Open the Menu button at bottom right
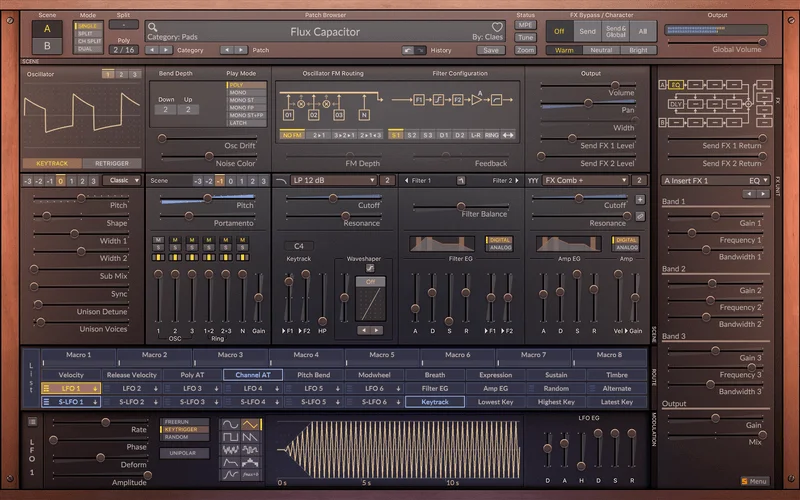Image resolution: width=800 pixels, height=500 pixels. (x=754, y=481)
